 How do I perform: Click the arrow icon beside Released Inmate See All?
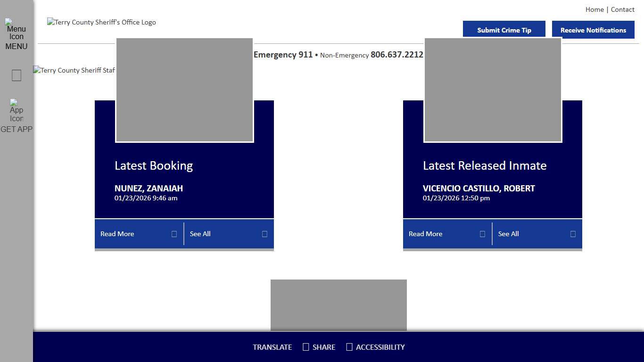(573, 234)
